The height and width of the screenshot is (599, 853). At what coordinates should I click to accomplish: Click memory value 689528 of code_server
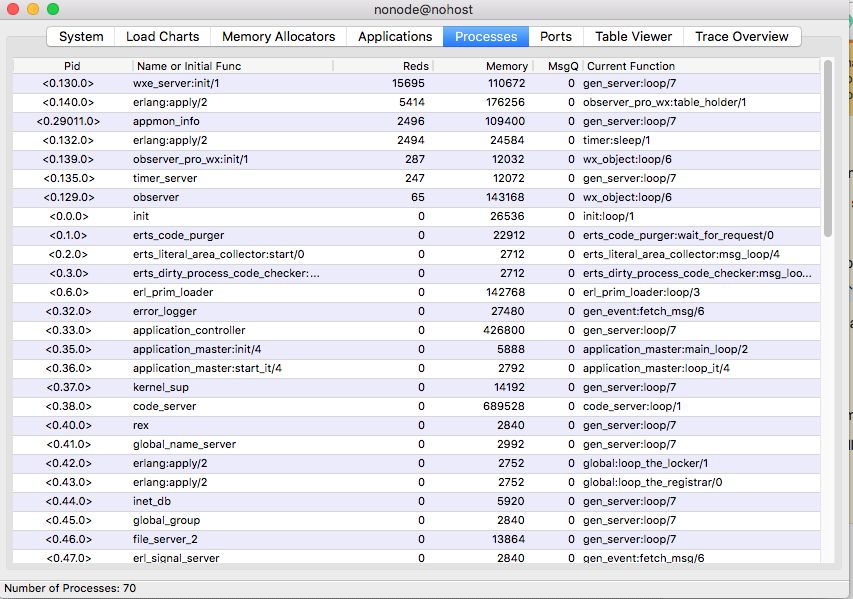[x=504, y=406]
